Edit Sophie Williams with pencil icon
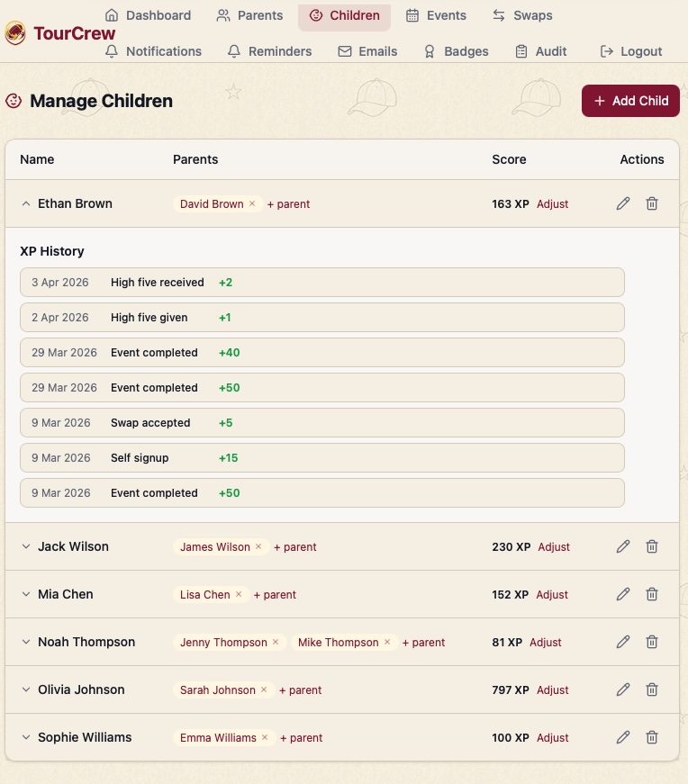This screenshot has height=784, width=688. coord(623,737)
